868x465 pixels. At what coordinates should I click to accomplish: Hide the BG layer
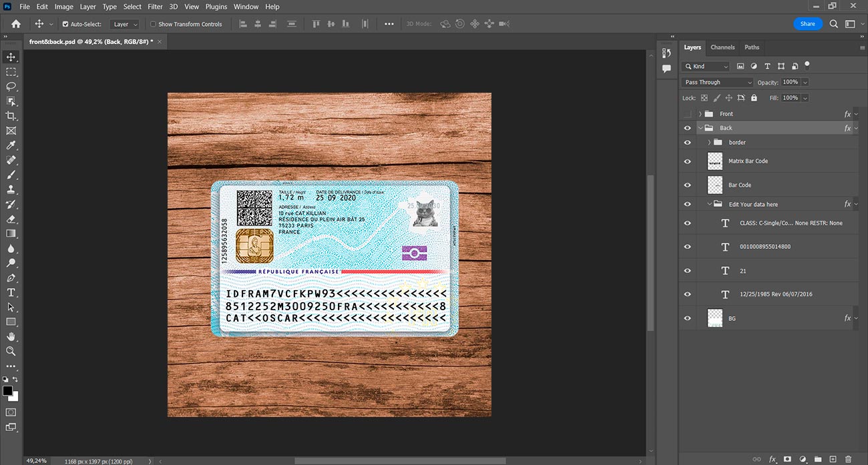pos(688,318)
